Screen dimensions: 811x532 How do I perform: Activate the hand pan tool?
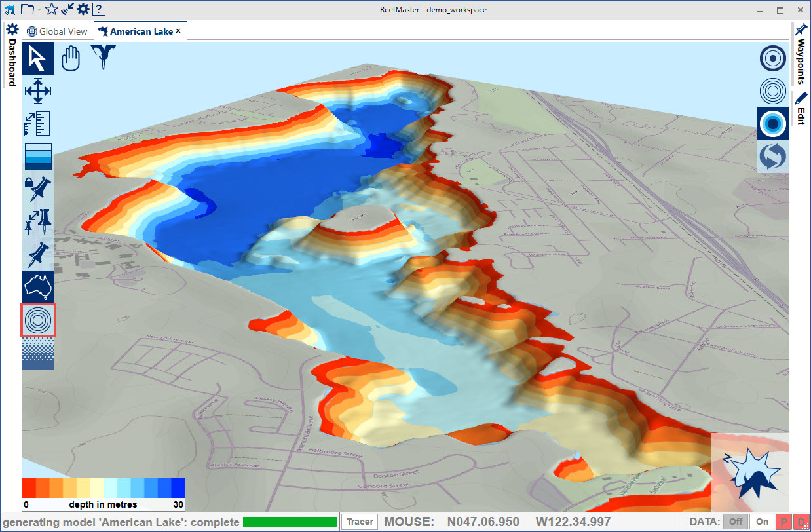(70, 58)
